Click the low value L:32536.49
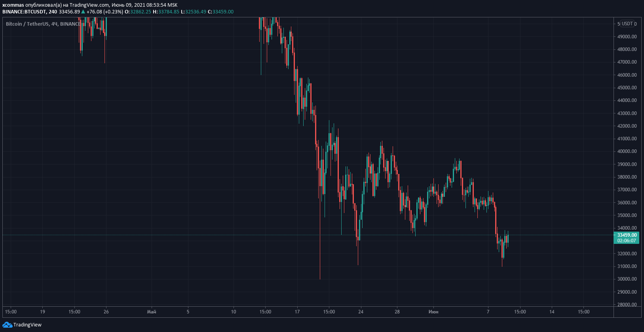Viewport: 644px width, 332px height. pos(194,12)
